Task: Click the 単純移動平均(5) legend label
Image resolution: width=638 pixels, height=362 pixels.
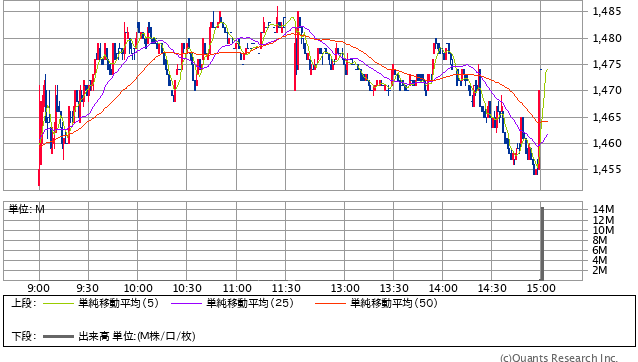Action: click(x=118, y=303)
